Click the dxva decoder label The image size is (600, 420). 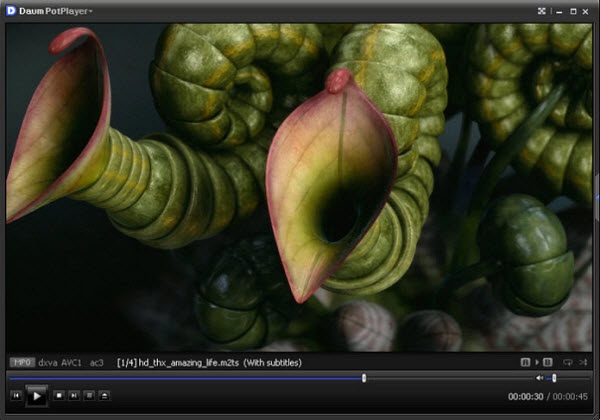pyautogui.click(x=47, y=362)
